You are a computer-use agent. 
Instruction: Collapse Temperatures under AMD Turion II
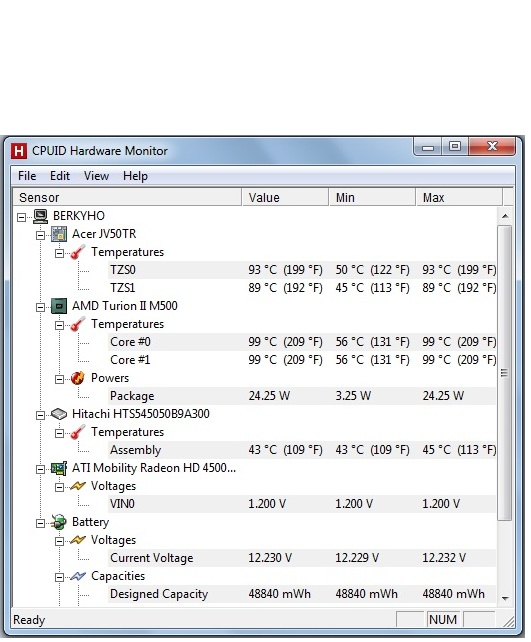click(59, 325)
